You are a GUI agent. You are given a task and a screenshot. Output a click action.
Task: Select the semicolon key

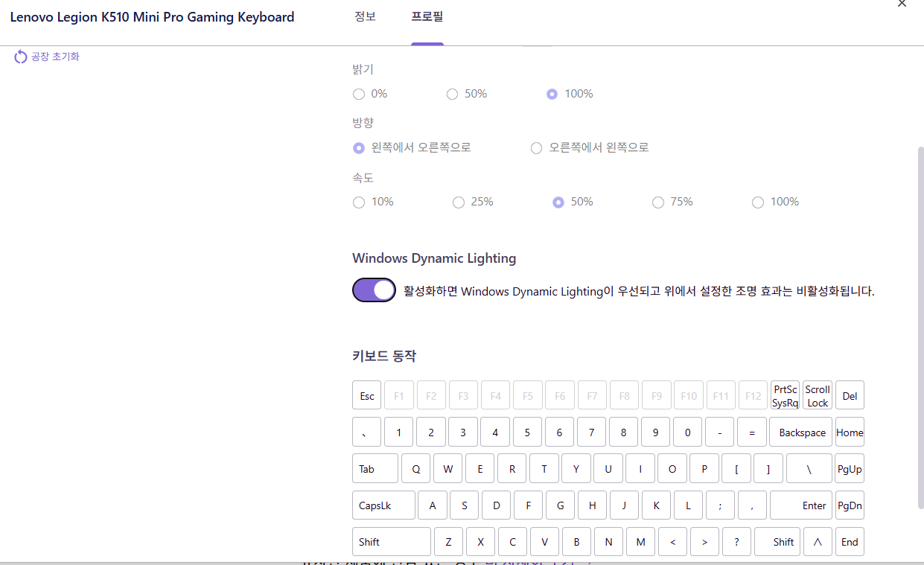point(720,505)
